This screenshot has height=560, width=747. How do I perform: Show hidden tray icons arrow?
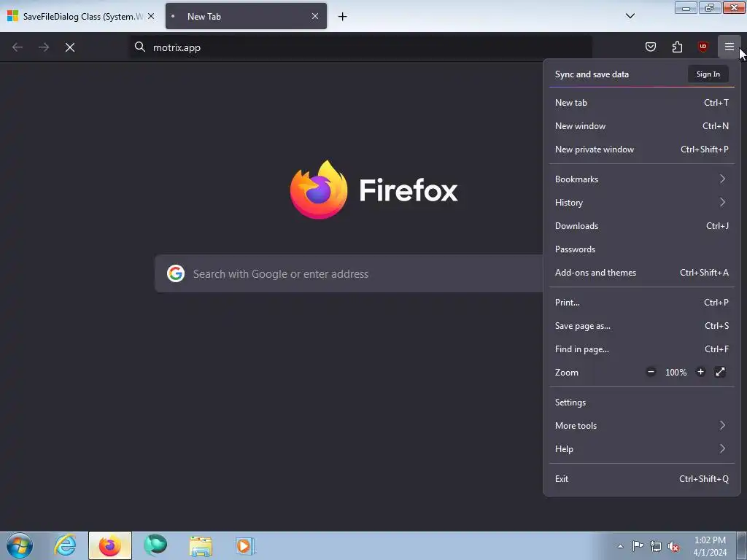[620, 546]
